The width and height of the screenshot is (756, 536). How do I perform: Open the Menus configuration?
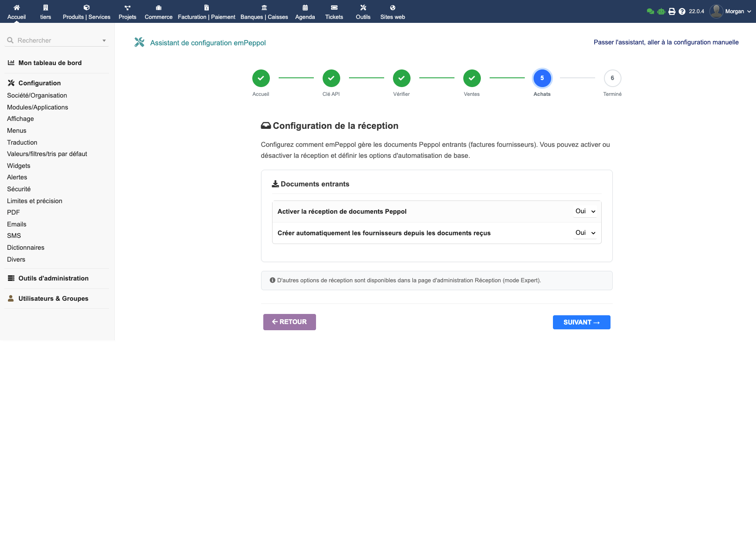pyautogui.click(x=17, y=131)
